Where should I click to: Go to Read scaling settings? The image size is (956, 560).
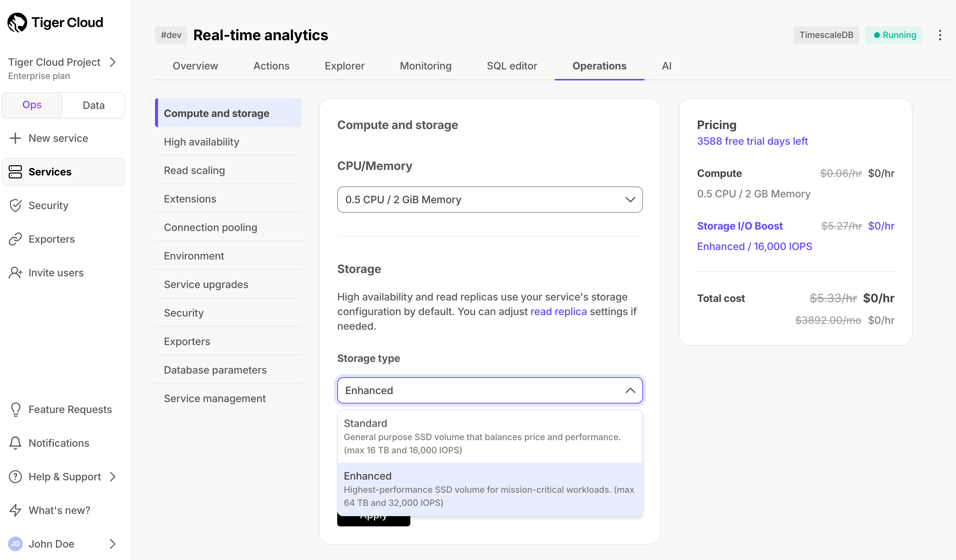228,170
